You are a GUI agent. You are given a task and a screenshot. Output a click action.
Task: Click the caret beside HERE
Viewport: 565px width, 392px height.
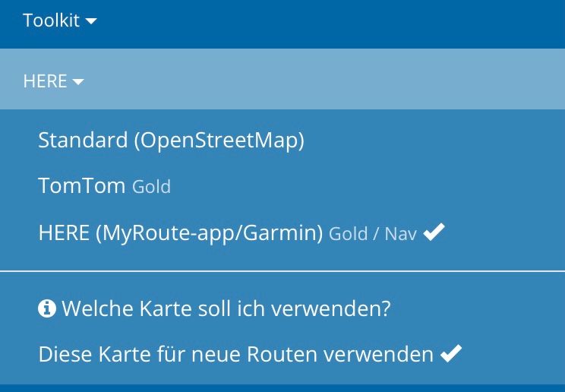click(x=78, y=82)
